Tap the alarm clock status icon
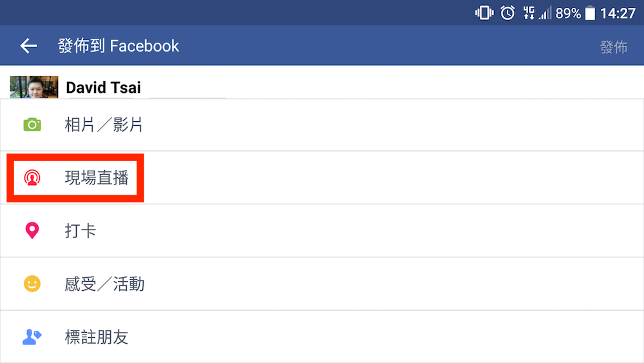 [507, 13]
